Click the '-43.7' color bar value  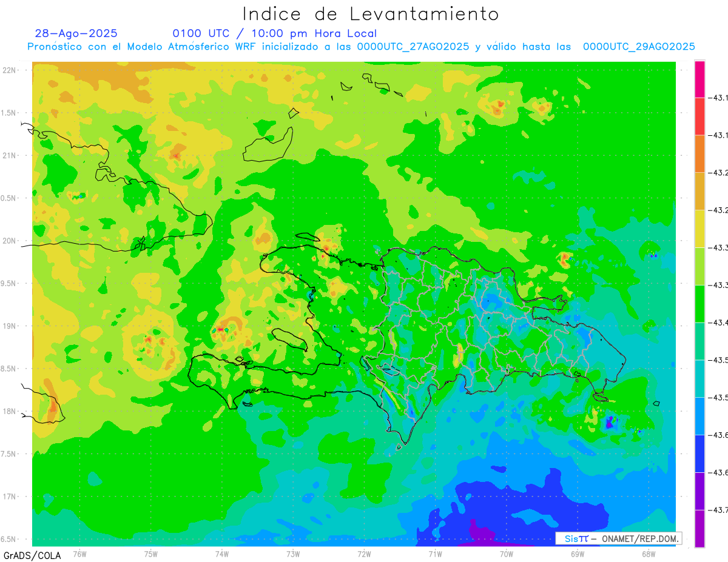coord(719,510)
